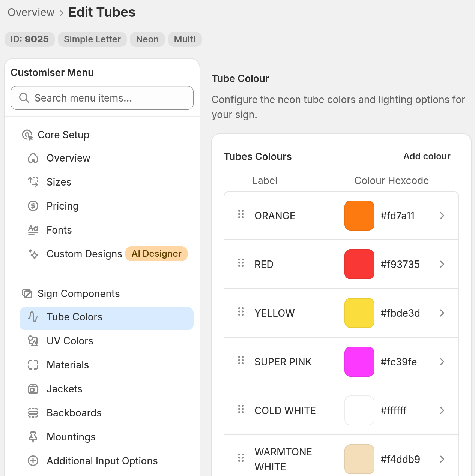Click the Pricing dollar coin icon

(33, 206)
